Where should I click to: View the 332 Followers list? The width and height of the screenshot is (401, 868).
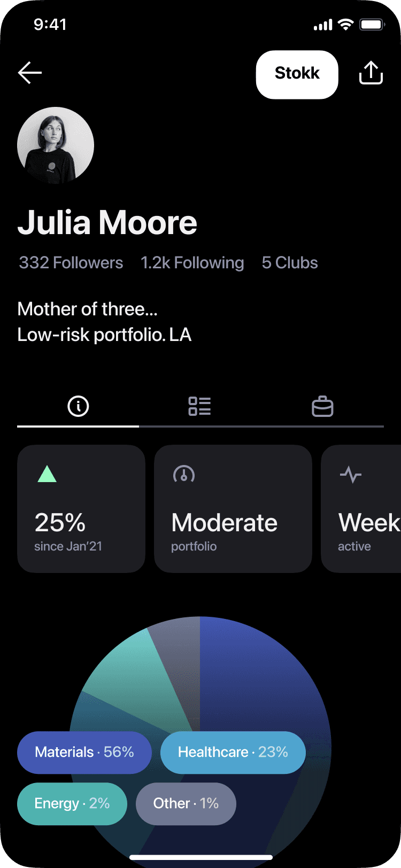(71, 263)
